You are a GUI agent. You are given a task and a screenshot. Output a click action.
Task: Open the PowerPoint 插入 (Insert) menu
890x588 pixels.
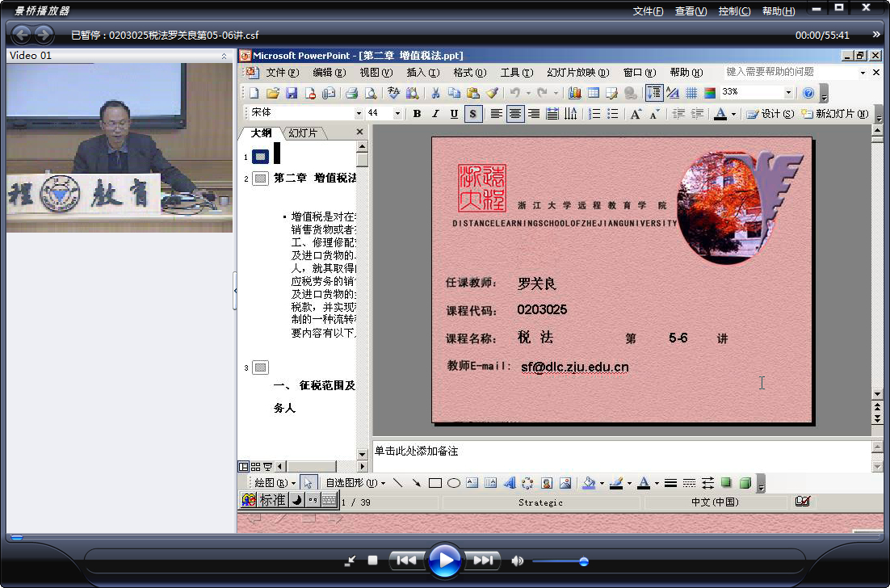423,73
